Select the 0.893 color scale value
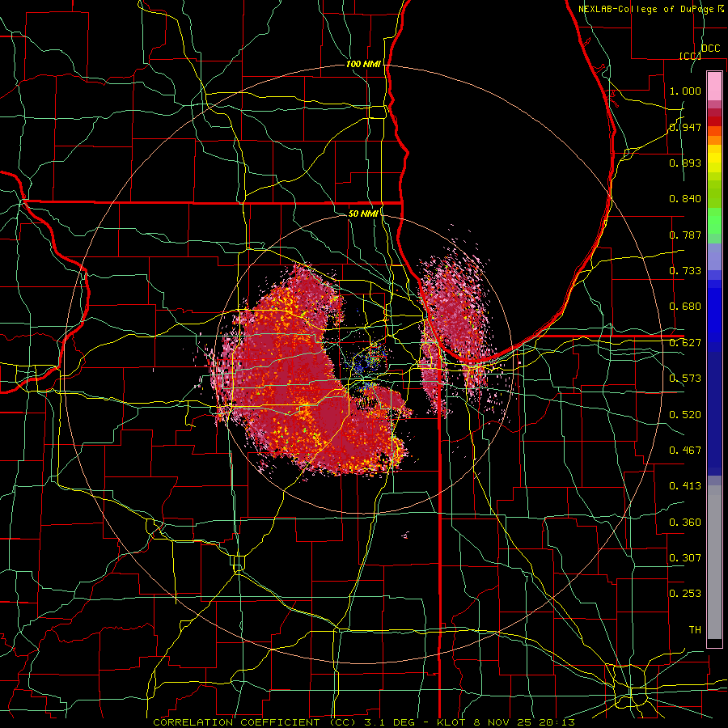 coord(685,163)
